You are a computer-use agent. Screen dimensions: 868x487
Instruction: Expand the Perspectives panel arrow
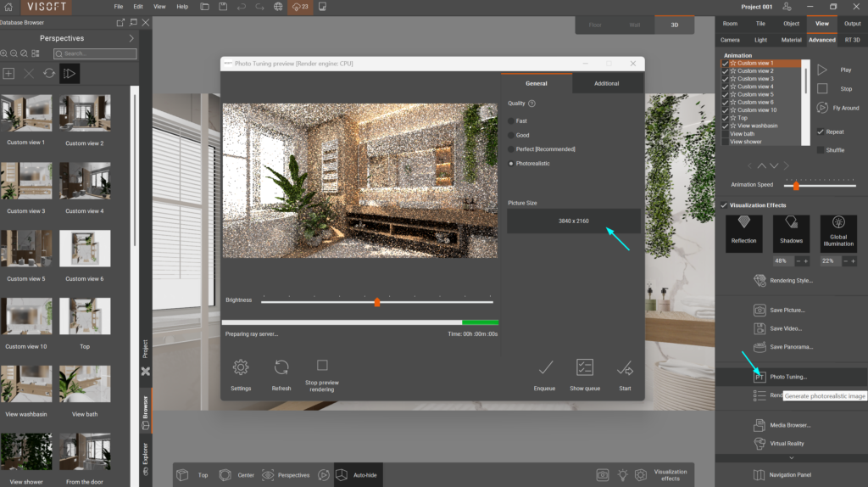coord(131,38)
